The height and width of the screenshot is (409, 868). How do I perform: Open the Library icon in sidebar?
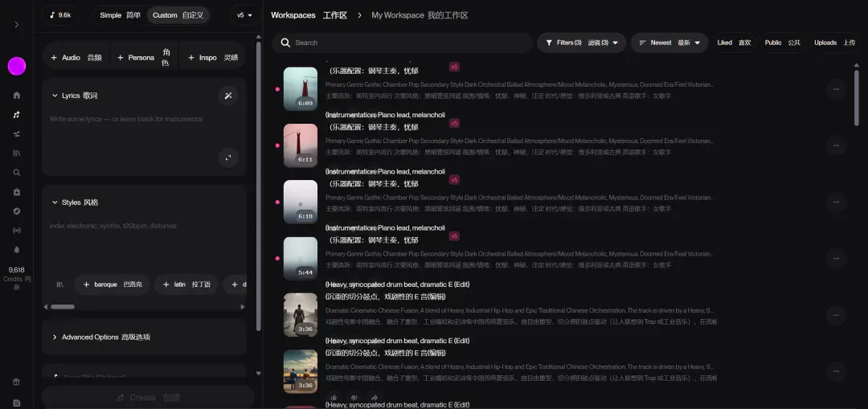[x=17, y=153]
